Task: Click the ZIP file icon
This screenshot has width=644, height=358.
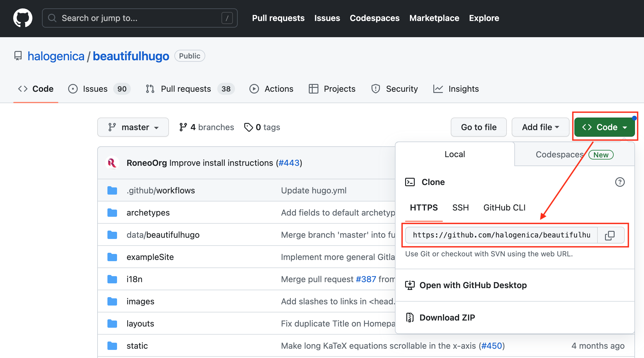Action: pyautogui.click(x=410, y=318)
